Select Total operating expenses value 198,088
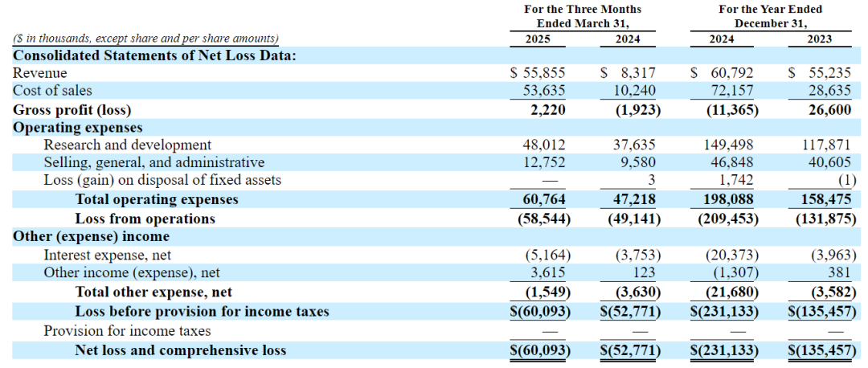This screenshot has height=368, width=868. [728, 199]
